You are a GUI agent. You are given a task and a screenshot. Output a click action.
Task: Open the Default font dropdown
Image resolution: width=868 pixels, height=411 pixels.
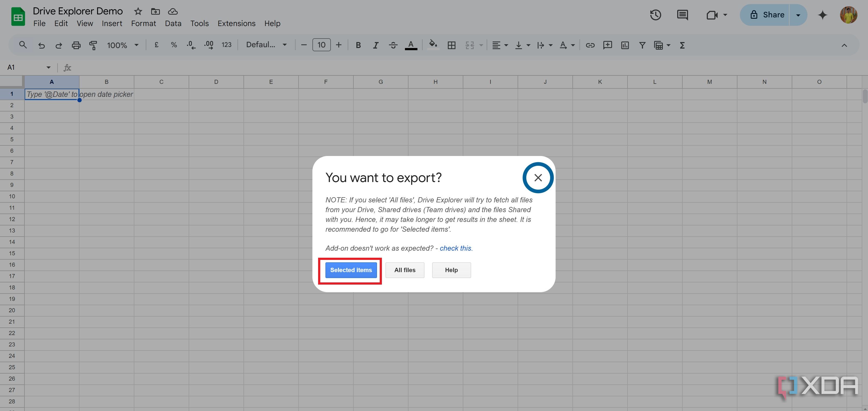(266, 45)
